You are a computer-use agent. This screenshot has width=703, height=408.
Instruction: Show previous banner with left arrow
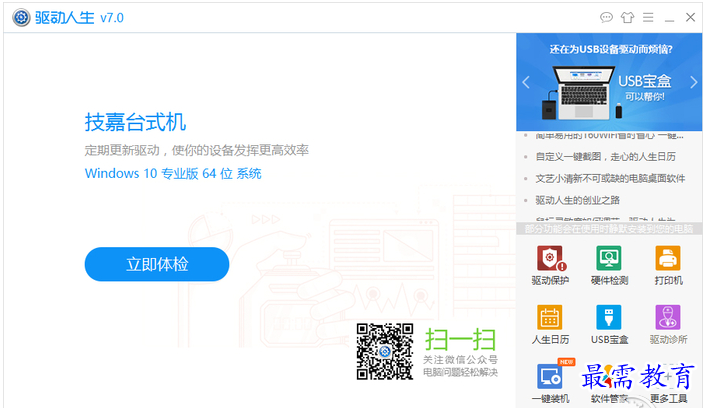526,82
